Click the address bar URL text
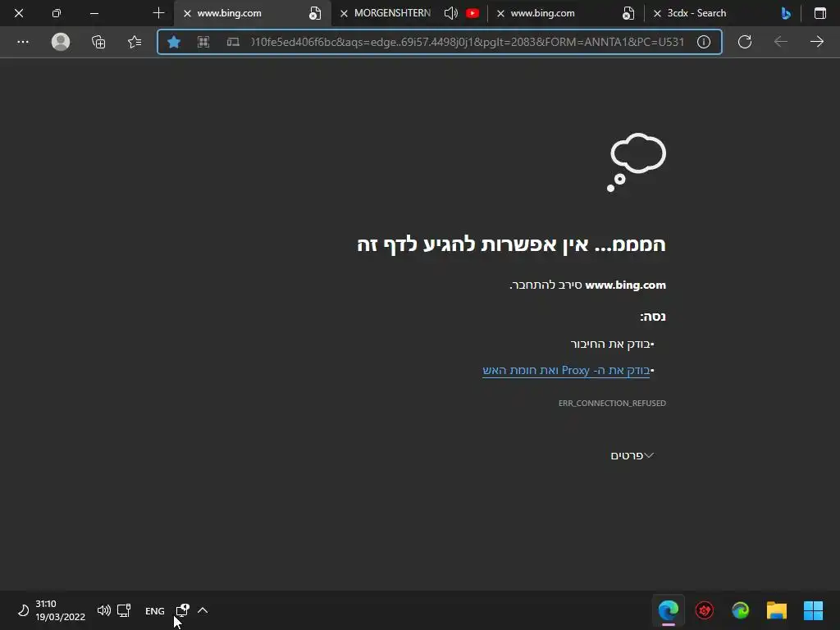840x630 pixels. 468,42
